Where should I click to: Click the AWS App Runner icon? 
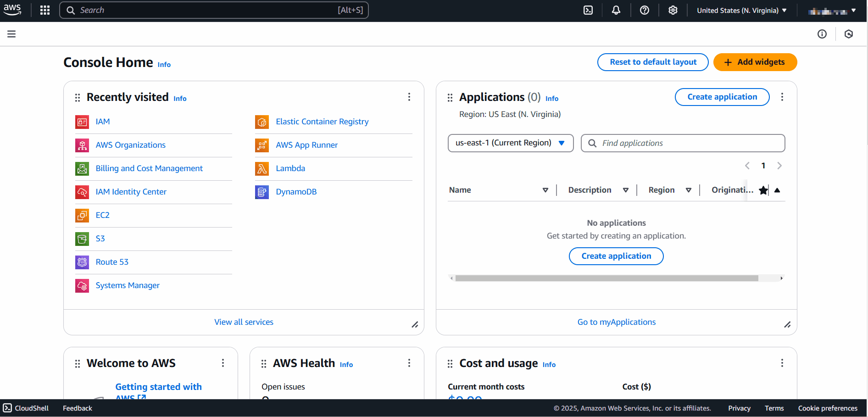point(262,145)
